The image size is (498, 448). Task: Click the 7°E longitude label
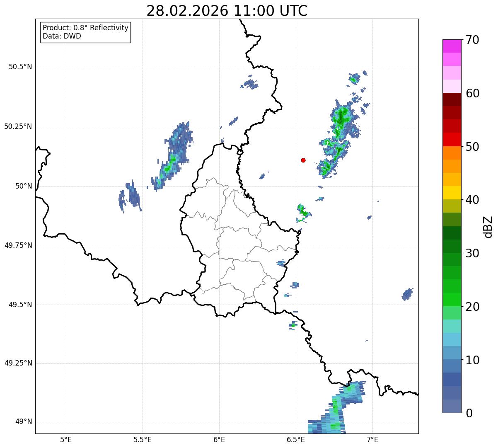tap(372, 439)
